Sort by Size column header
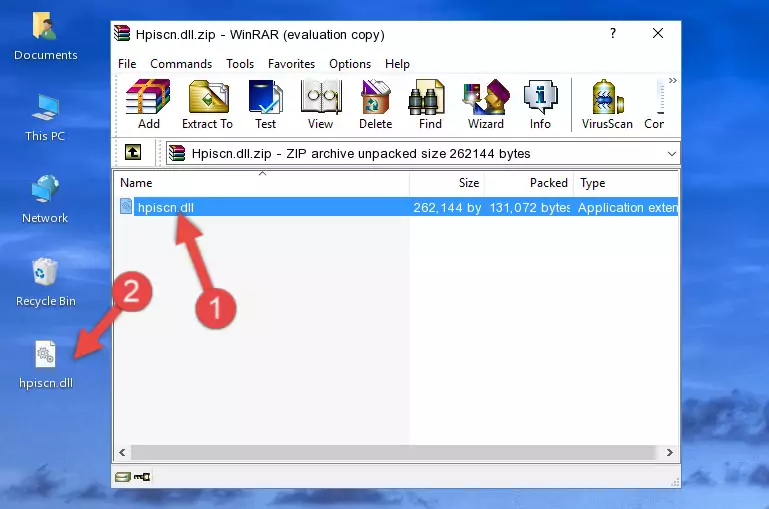 447,183
